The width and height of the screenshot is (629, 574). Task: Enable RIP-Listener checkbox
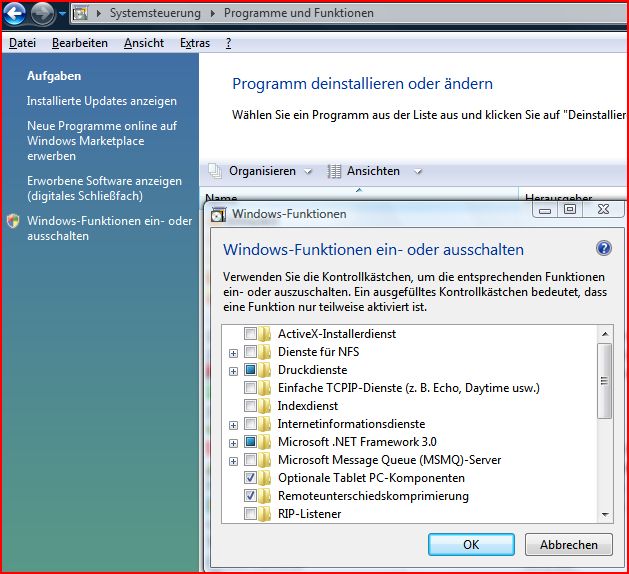coord(250,514)
